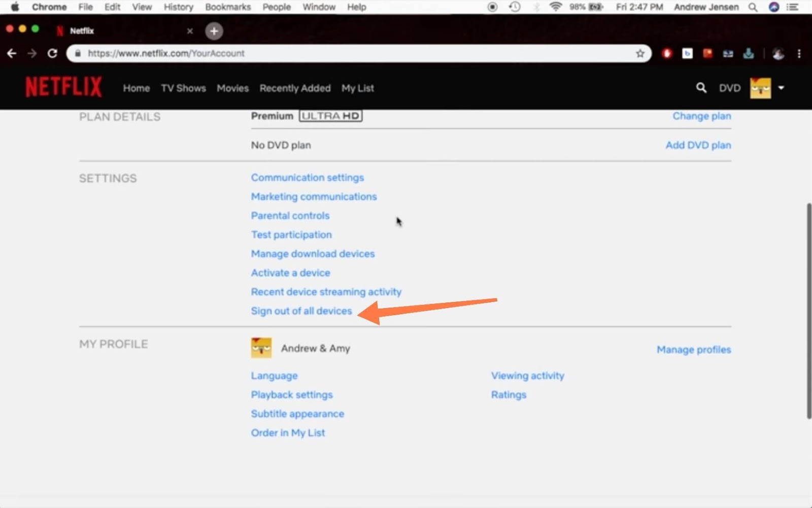The image size is (812, 508).
Task: Open the Edit menu
Action: click(x=112, y=7)
